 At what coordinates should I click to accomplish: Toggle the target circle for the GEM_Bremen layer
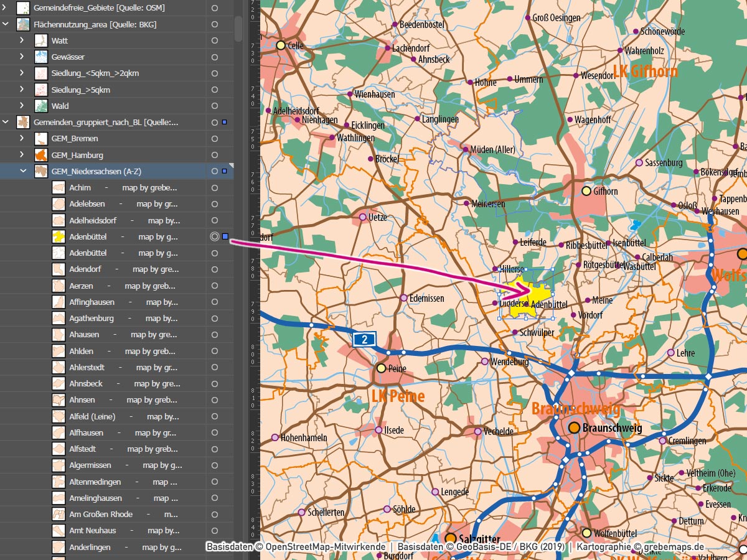[x=215, y=138]
